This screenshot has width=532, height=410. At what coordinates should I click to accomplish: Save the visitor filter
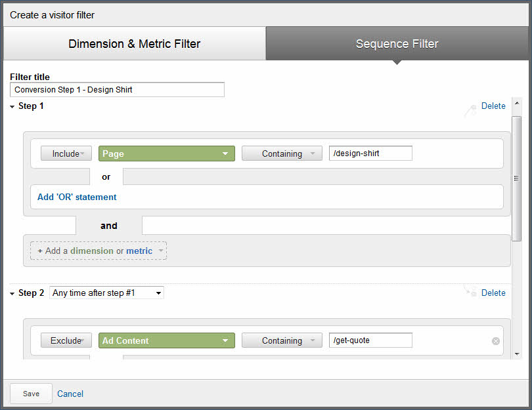pos(31,394)
